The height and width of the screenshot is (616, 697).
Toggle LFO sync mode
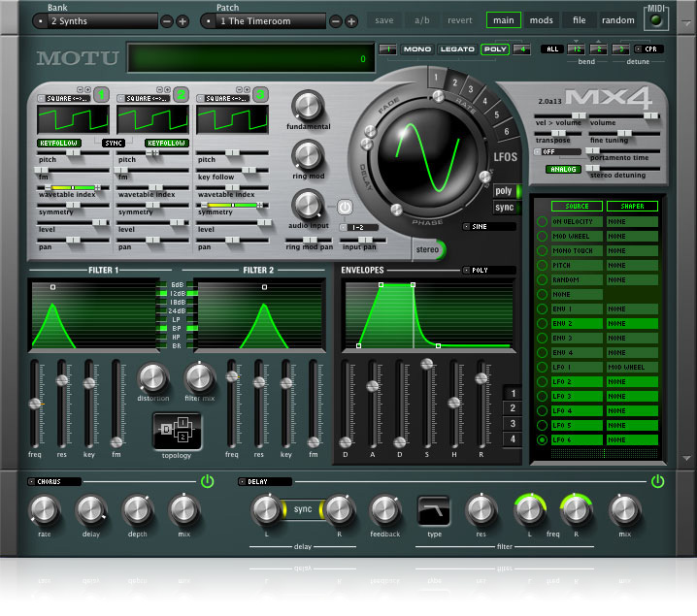(505, 208)
